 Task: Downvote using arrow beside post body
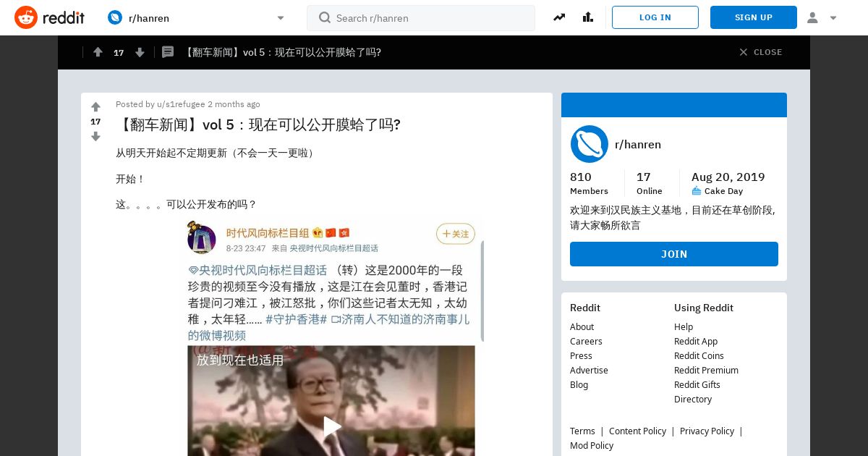click(95, 136)
